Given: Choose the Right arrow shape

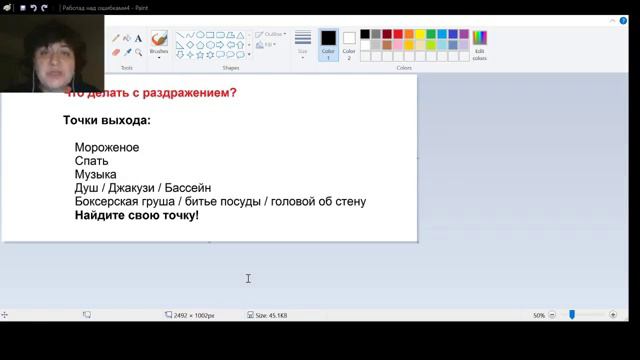Looking at the screenshot, I should pos(220,45).
